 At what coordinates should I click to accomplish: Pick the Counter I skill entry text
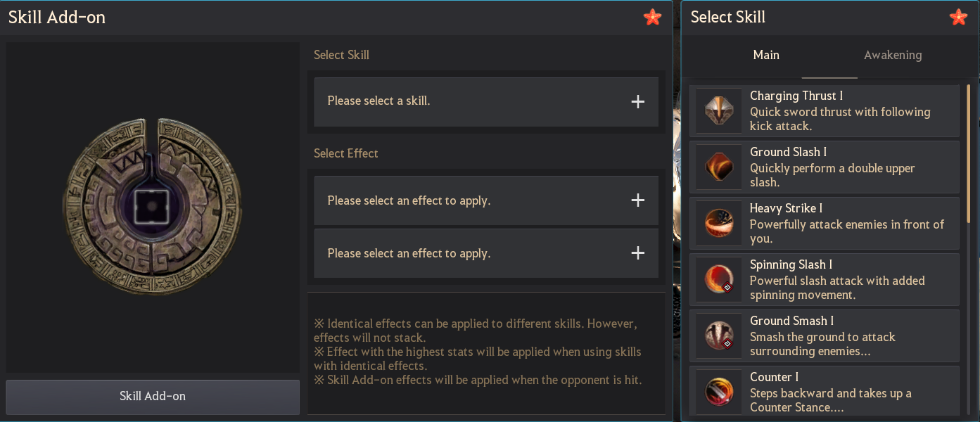click(774, 377)
